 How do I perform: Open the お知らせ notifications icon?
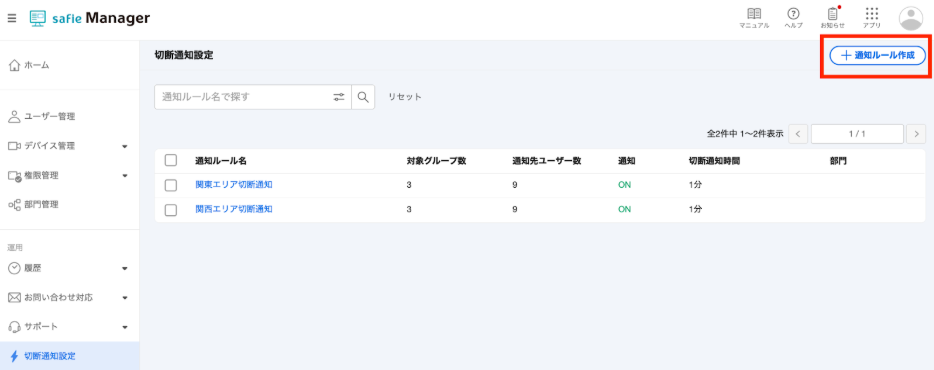pos(833,18)
